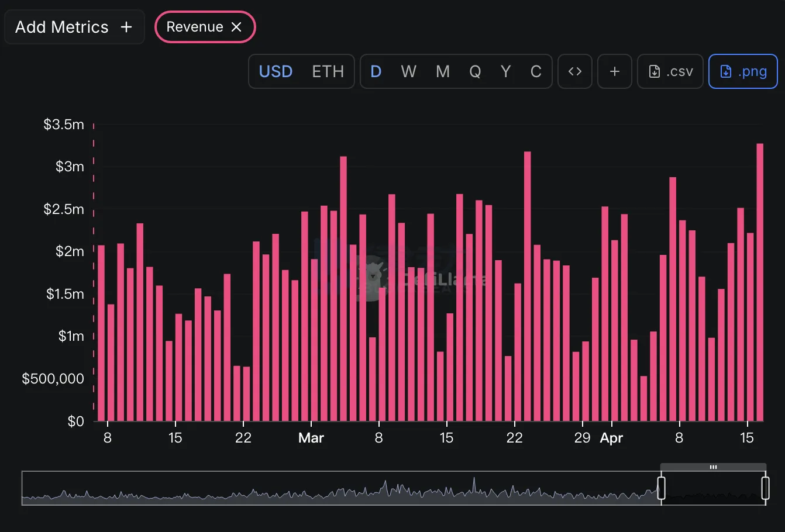The width and height of the screenshot is (785, 532).
Task: Click the 29 x-axis label
Action: click(582, 438)
